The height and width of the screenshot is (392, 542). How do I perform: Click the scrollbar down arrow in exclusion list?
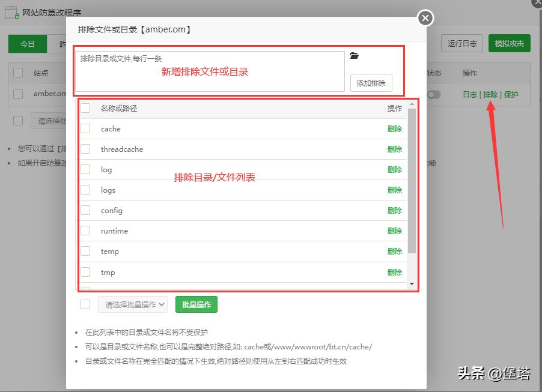click(x=411, y=283)
